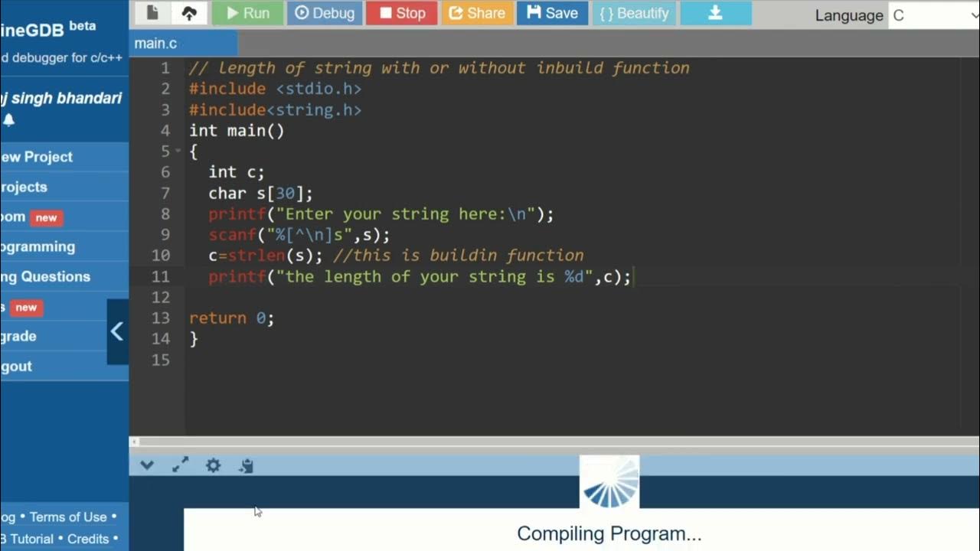The image size is (980, 551).
Task: Click the copy output clipboard icon
Action: coord(246,465)
